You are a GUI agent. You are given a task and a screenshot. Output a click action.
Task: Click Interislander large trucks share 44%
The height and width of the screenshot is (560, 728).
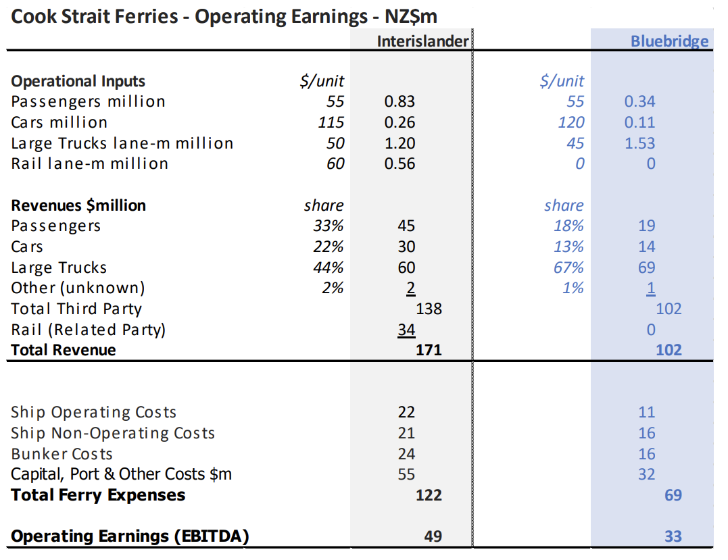tap(329, 268)
